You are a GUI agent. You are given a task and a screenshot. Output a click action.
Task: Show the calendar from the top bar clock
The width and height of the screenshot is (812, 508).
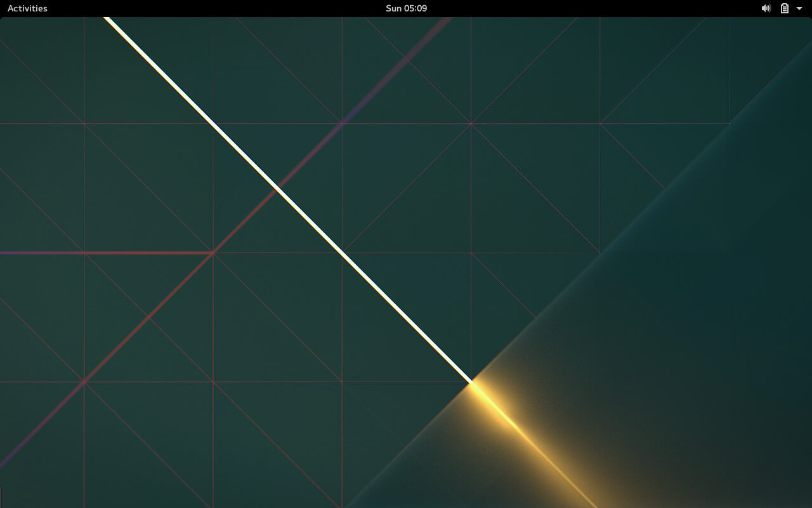click(406, 8)
